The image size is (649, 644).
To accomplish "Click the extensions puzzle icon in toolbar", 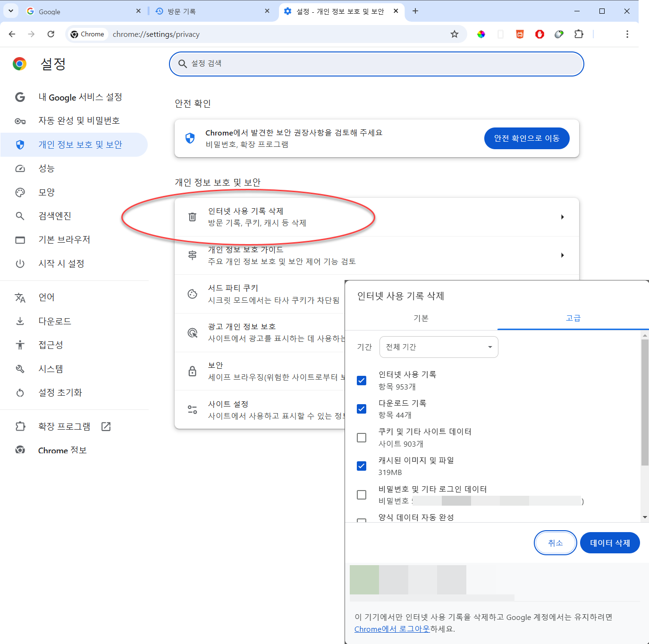I will (x=579, y=34).
